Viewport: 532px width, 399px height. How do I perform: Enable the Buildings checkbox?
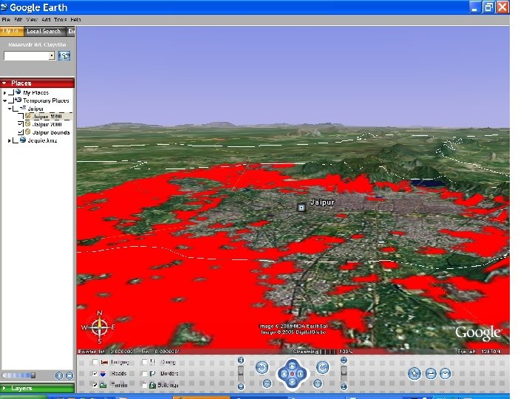point(145,385)
